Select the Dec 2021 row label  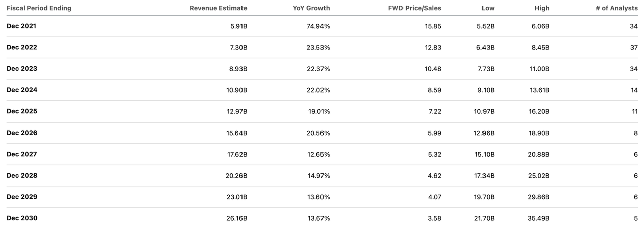click(x=22, y=26)
